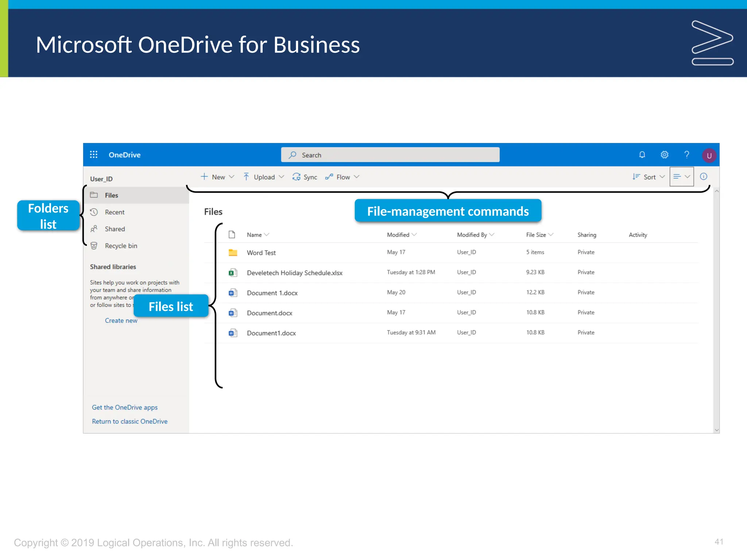Click the Sort icon
The image size is (747, 560).
coord(636,177)
